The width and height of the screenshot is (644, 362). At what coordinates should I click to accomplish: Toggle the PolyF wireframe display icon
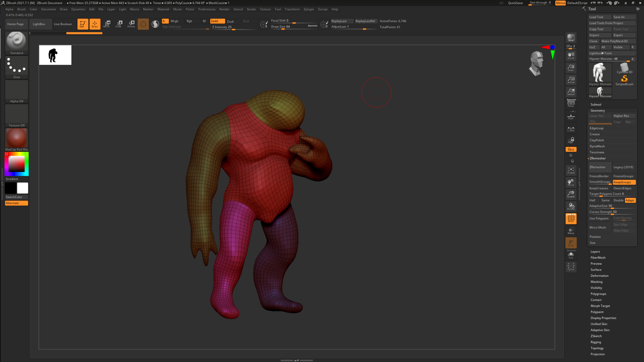point(571,219)
